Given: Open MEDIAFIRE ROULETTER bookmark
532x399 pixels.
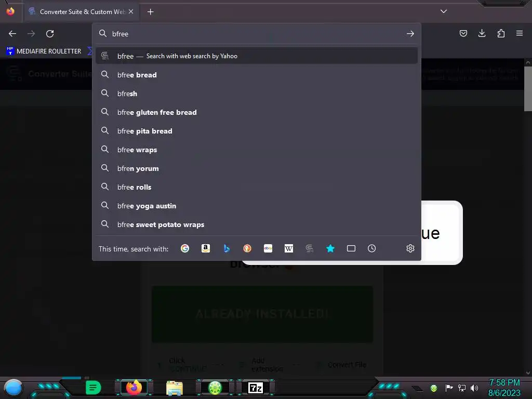Looking at the screenshot, I should click(44, 51).
